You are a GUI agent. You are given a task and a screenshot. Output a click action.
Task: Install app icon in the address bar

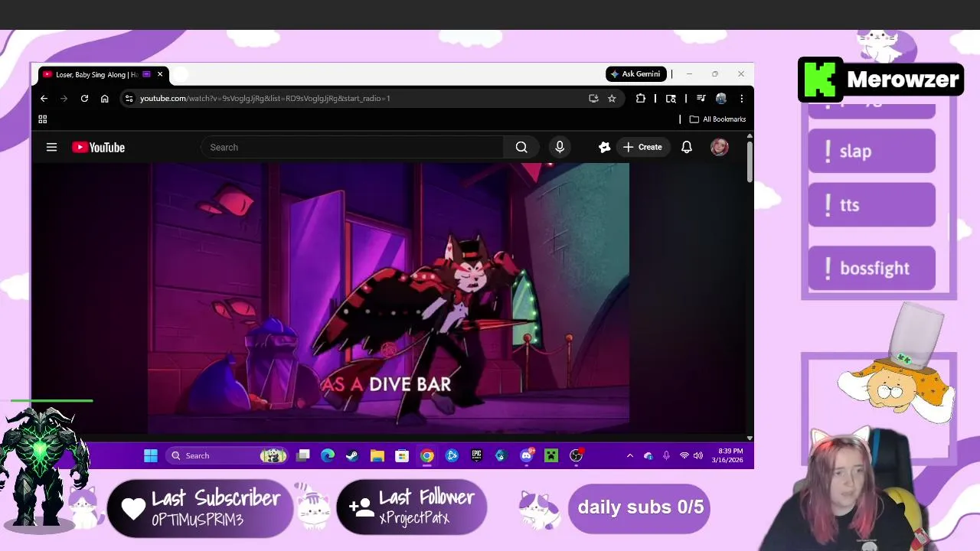pyautogui.click(x=593, y=98)
